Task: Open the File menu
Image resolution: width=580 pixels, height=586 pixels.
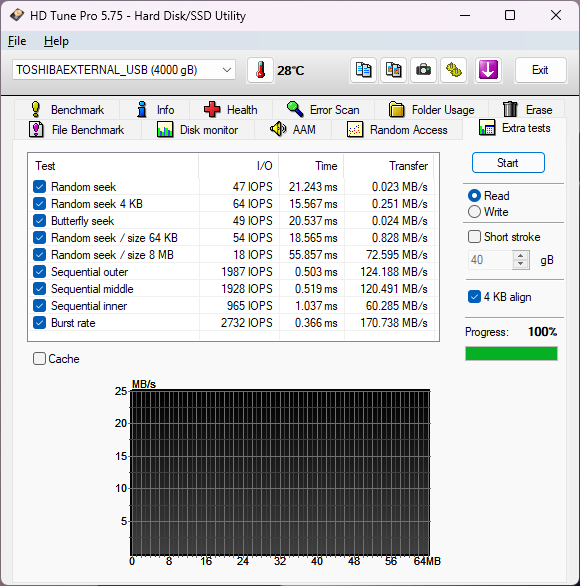Action: pyautogui.click(x=17, y=41)
